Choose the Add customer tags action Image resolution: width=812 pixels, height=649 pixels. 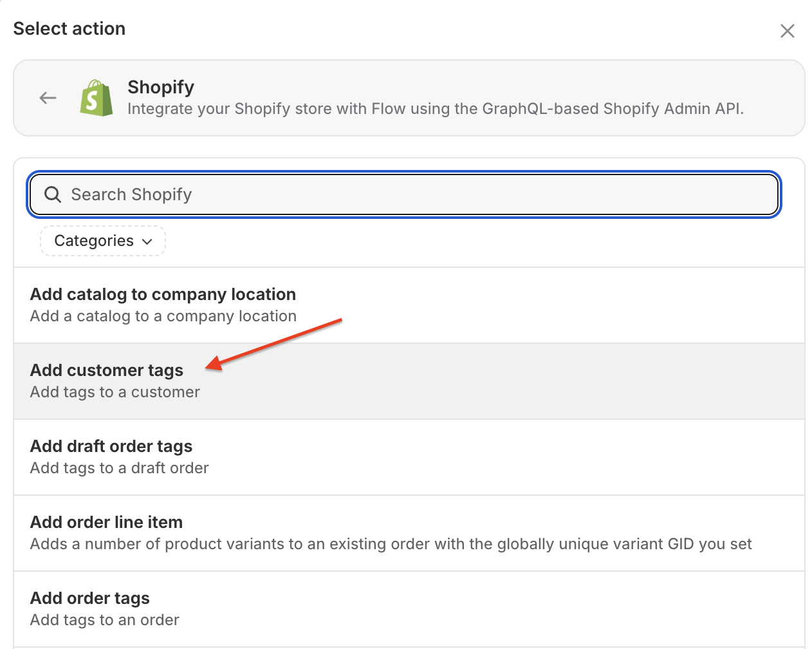coord(409,381)
